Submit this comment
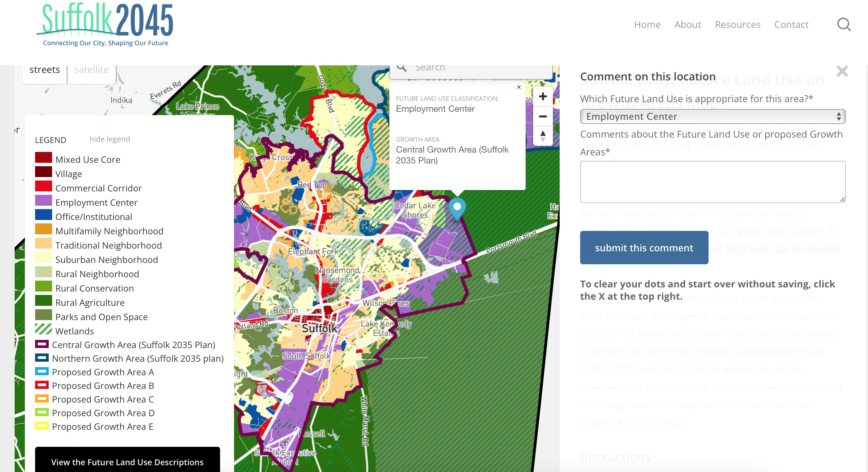 (x=644, y=248)
